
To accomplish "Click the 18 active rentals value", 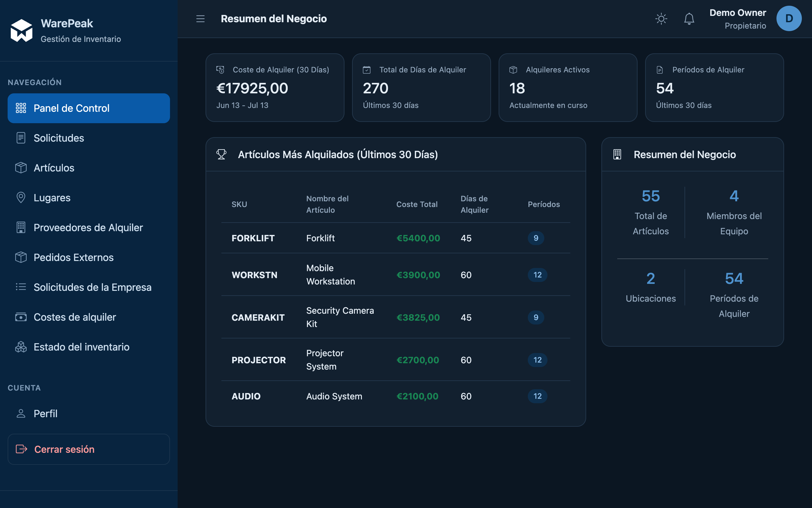I will [x=517, y=88].
